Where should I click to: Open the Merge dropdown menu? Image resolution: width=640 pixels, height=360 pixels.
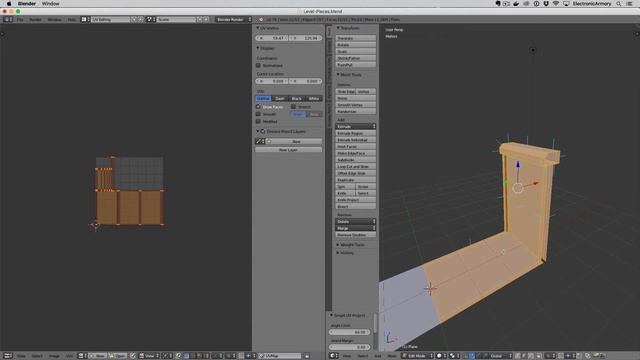pyautogui.click(x=356, y=228)
